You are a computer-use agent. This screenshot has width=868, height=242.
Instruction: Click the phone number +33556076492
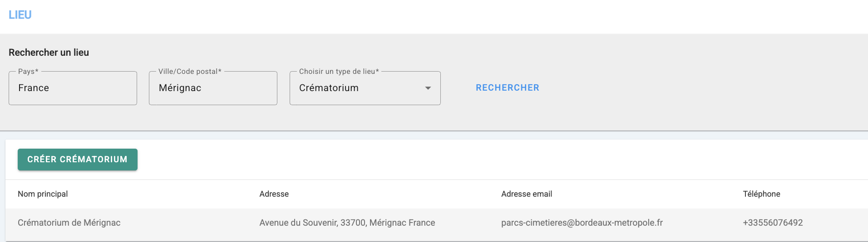click(x=773, y=223)
